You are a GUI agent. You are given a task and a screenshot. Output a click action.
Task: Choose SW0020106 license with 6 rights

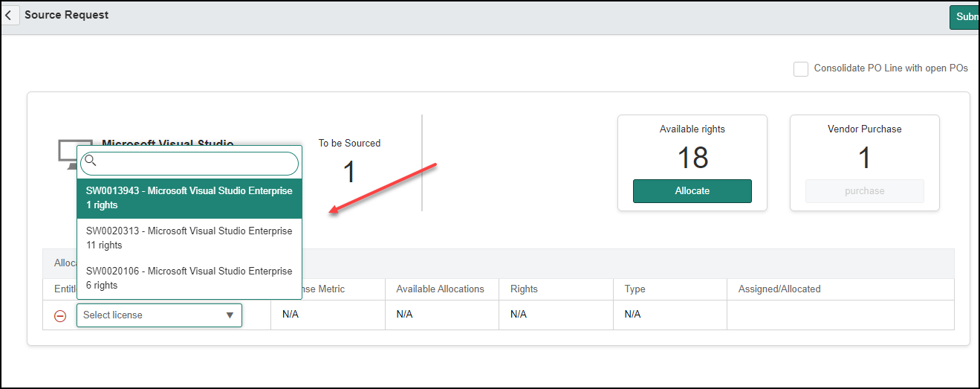point(189,278)
